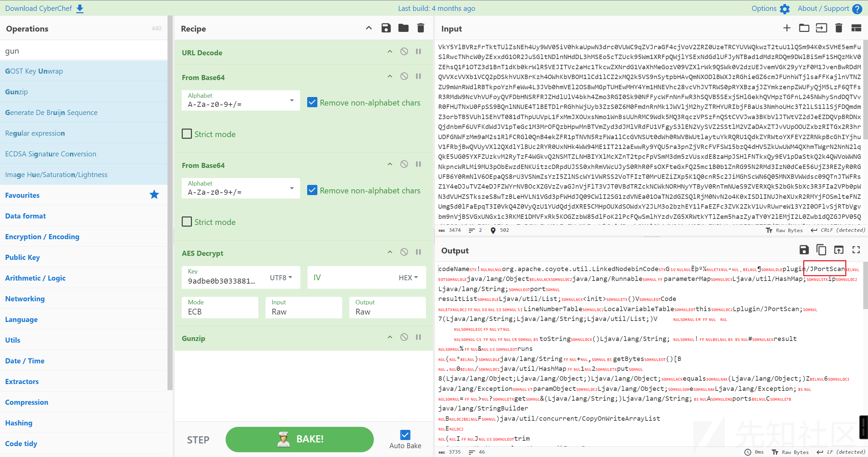Open Networking category

84,299
